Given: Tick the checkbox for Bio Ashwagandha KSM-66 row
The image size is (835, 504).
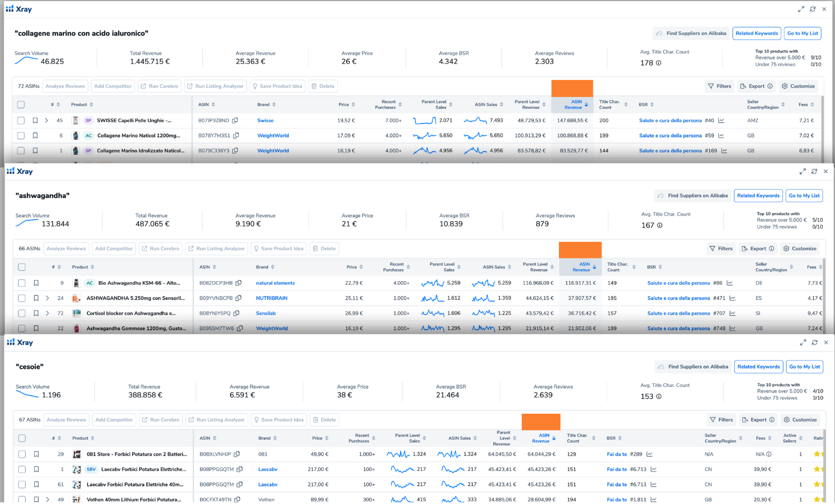Looking at the screenshot, I should (x=22, y=283).
